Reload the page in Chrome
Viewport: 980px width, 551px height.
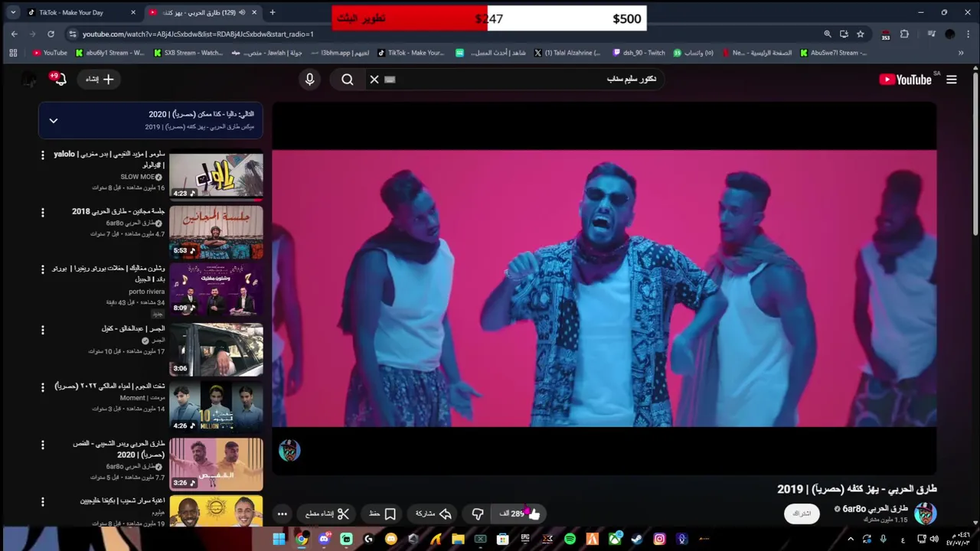tap(51, 34)
